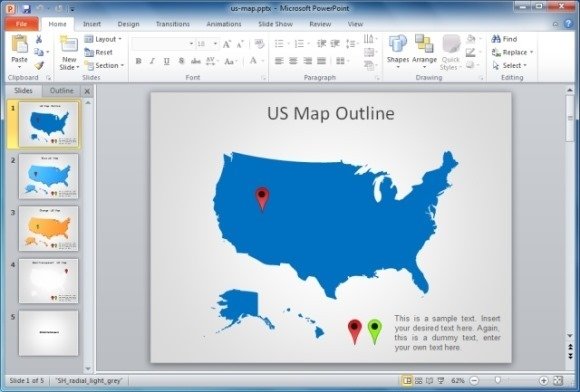Open Line Spacing options
Viewport: 580px width, 392px height.
coord(352,44)
